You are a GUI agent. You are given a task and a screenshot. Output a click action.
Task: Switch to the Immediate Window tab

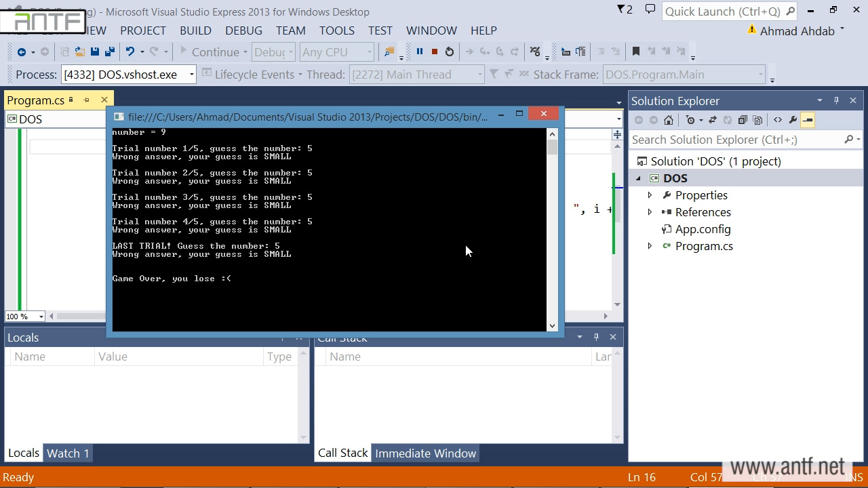[x=425, y=453]
